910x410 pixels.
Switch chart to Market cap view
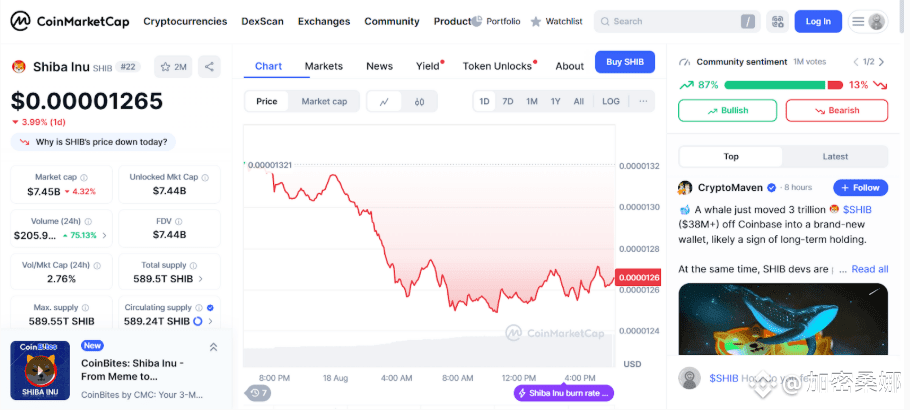324,101
